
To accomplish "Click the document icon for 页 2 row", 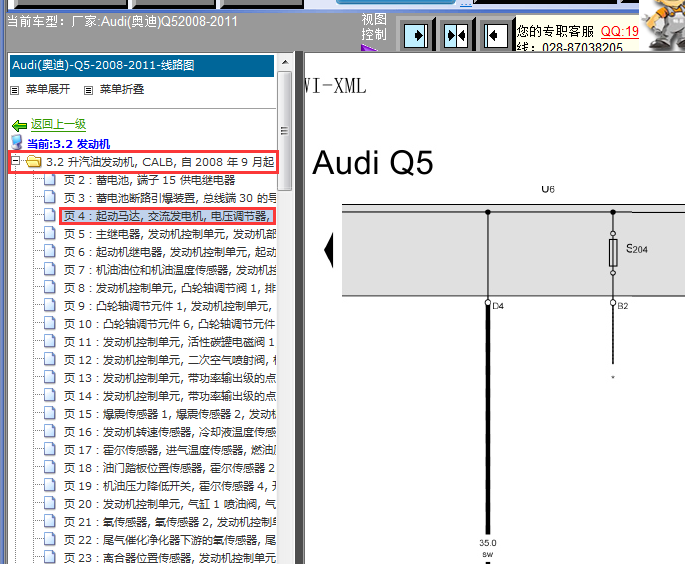I will [x=50, y=180].
